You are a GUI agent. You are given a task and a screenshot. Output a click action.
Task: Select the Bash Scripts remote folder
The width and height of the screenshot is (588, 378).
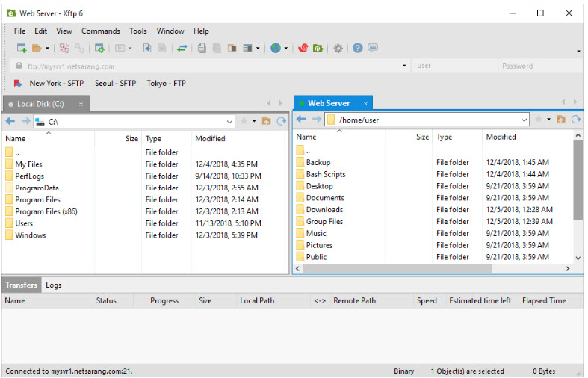326,174
